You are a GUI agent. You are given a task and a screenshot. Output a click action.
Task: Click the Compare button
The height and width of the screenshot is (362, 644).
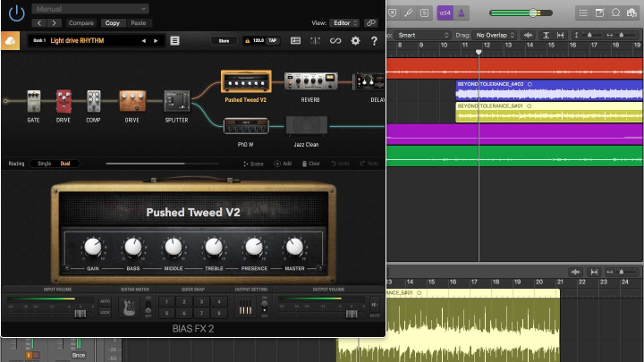(x=80, y=23)
